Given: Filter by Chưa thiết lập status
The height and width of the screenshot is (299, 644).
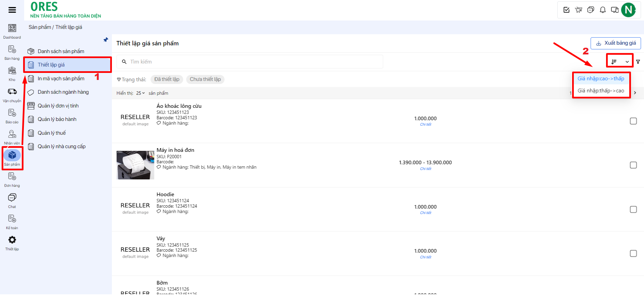Looking at the screenshot, I should [x=205, y=79].
